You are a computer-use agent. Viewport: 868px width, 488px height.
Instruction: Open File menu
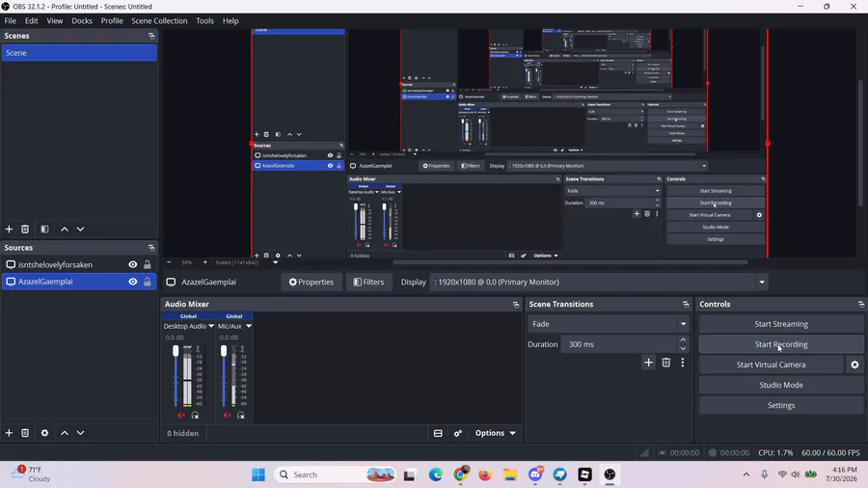pos(10,20)
